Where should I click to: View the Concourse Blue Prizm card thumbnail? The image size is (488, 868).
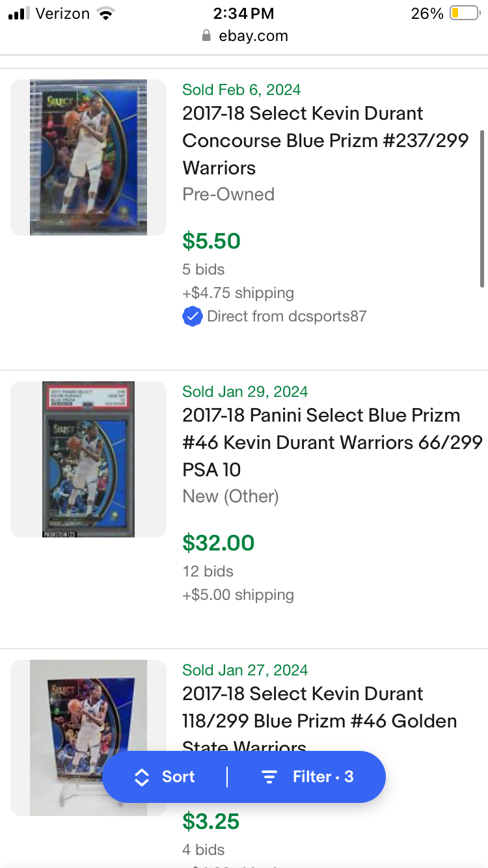click(x=88, y=157)
